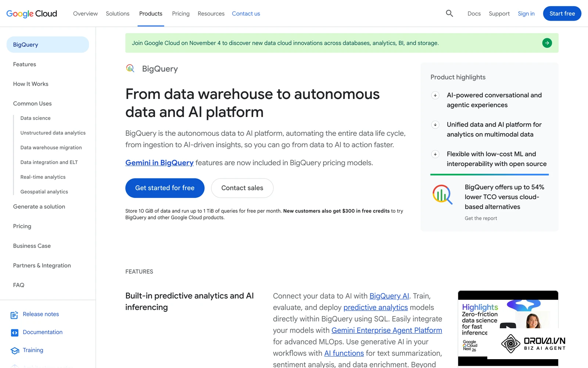Screen dimensions: 588x368
Task: Go to How It Works in the sidebar
Action: 31,84
